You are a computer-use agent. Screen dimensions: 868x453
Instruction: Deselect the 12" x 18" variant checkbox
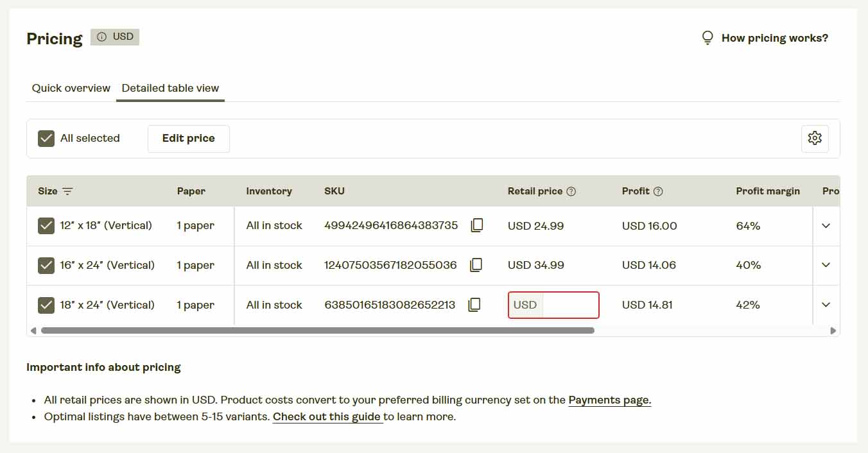click(46, 225)
